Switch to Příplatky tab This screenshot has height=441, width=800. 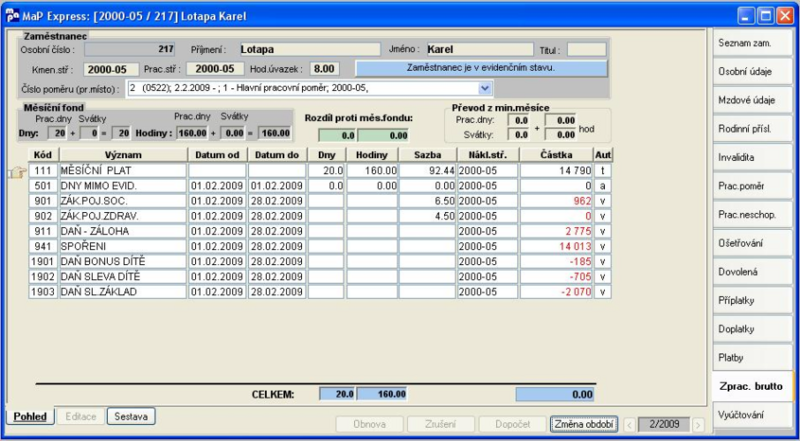point(753,300)
